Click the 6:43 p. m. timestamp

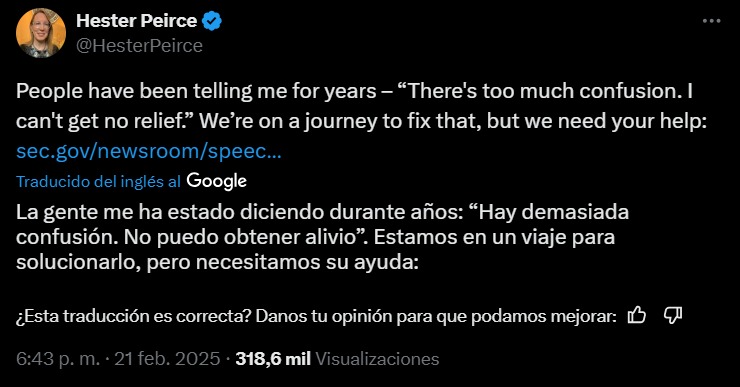(x=58, y=359)
